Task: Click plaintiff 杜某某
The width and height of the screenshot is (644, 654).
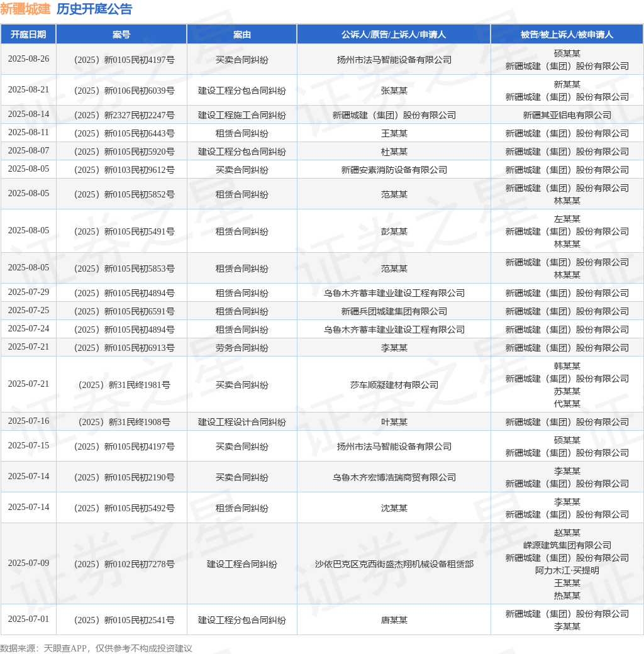Action: click(x=394, y=152)
